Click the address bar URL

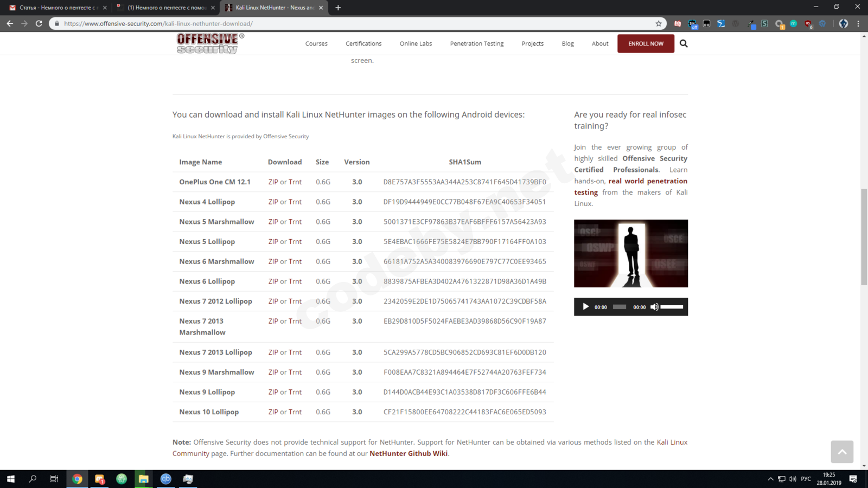click(x=158, y=23)
